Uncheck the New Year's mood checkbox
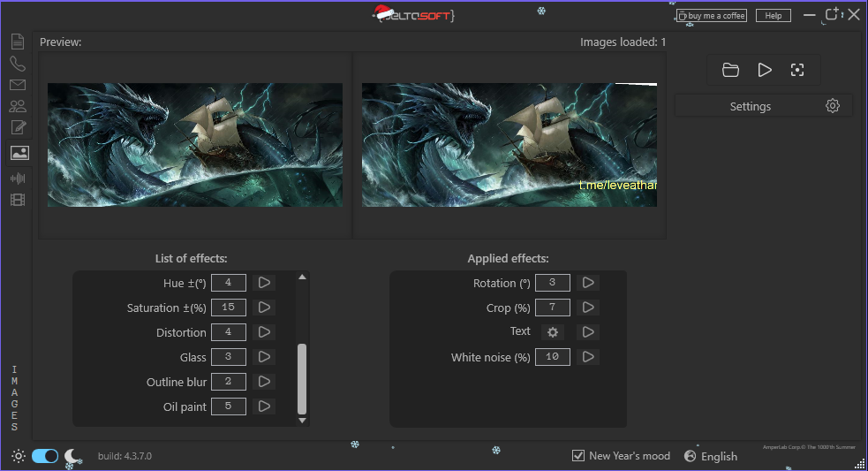This screenshot has height=471, width=868. (578, 456)
